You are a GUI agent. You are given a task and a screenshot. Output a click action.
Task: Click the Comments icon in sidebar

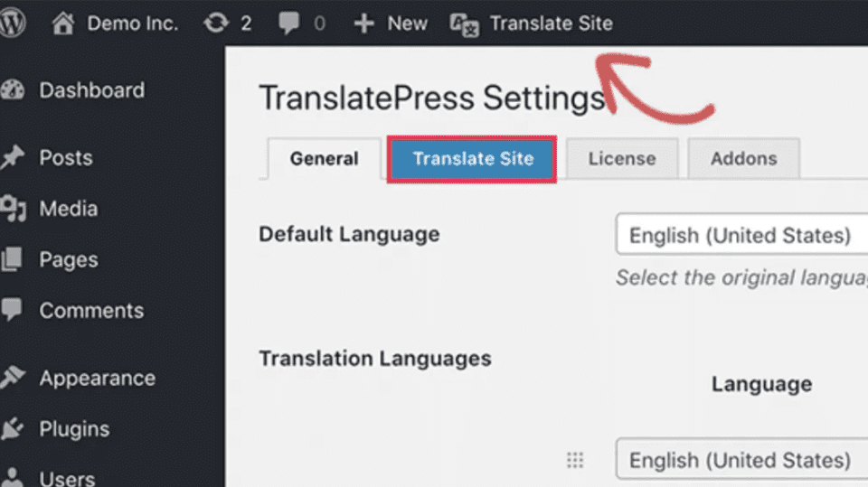[12, 310]
